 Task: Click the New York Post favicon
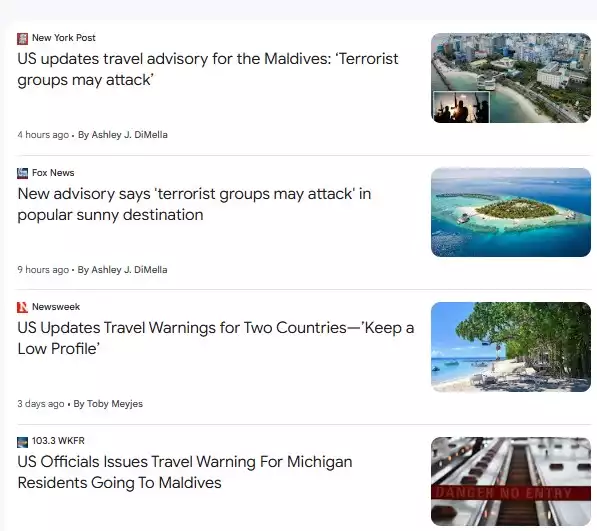point(22,38)
